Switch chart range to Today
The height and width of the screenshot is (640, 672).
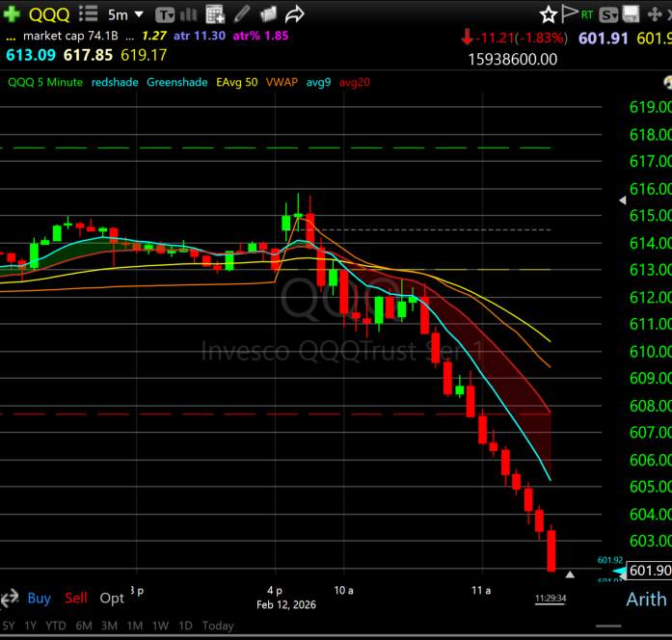point(218,626)
